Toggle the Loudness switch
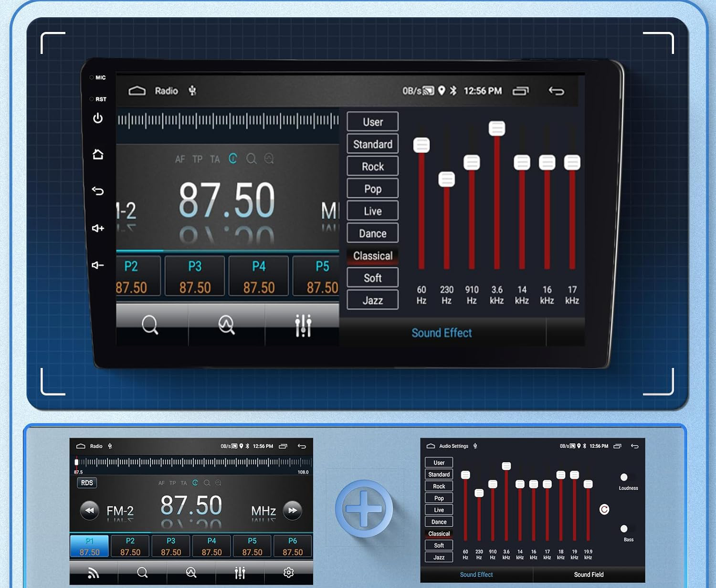Viewport: 716px width, 588px height. 624,477
